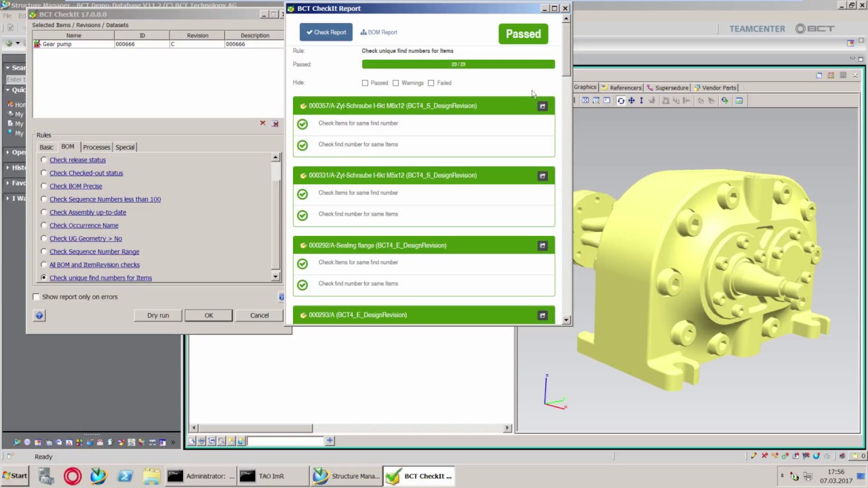This screenshot has height=488, width=868.
Task: Click the Cancel button in CheckIt dialog
Action: click(x=260, y=315)
